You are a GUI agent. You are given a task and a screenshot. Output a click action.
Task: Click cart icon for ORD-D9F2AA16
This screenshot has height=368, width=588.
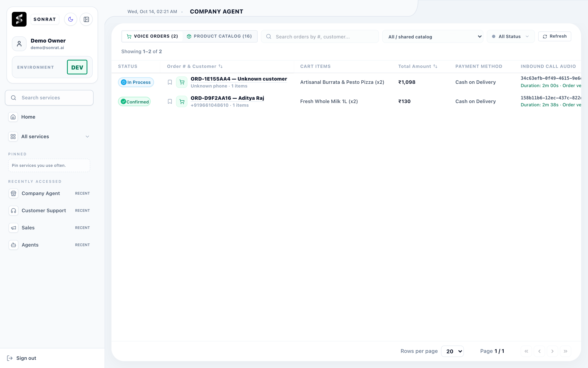pyautogui.click(x=182, y=101)
